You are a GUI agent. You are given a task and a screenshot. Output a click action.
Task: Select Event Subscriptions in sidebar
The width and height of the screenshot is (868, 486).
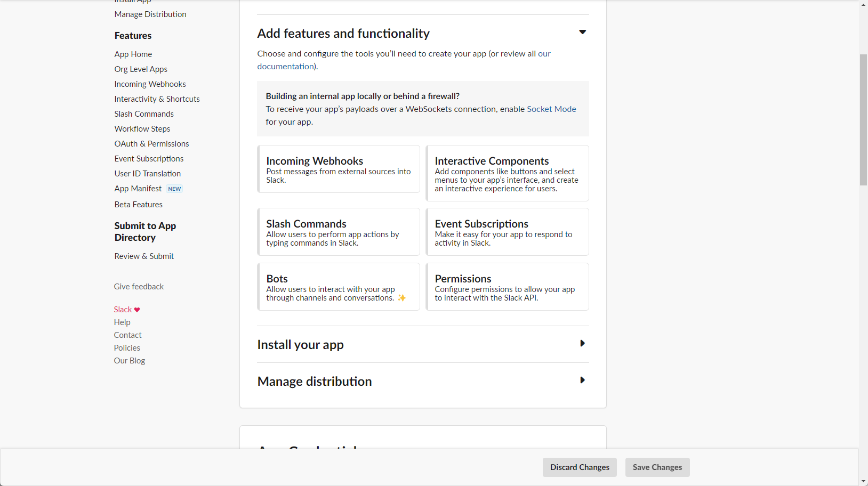click(x=149, y=159)
